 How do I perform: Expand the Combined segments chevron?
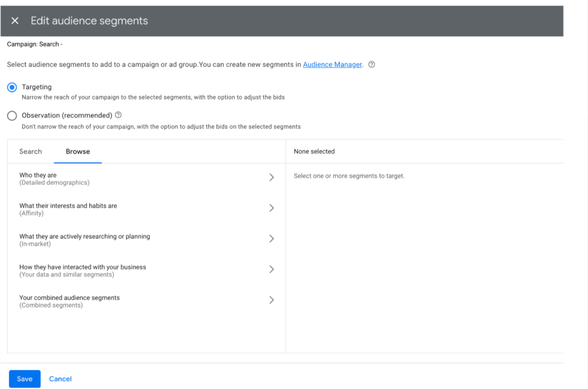[271, 300]
